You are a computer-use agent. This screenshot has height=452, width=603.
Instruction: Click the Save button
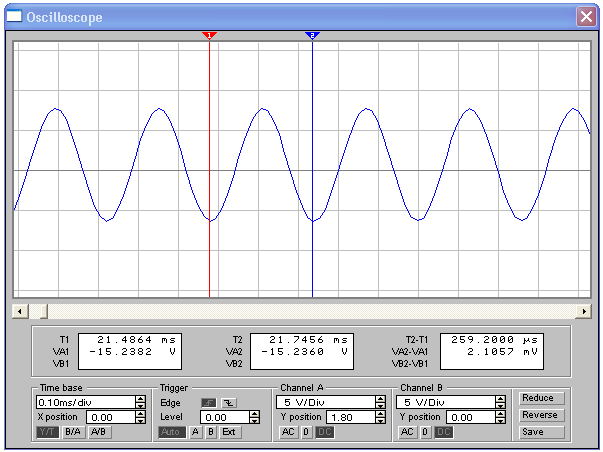[x=541, y=432]
